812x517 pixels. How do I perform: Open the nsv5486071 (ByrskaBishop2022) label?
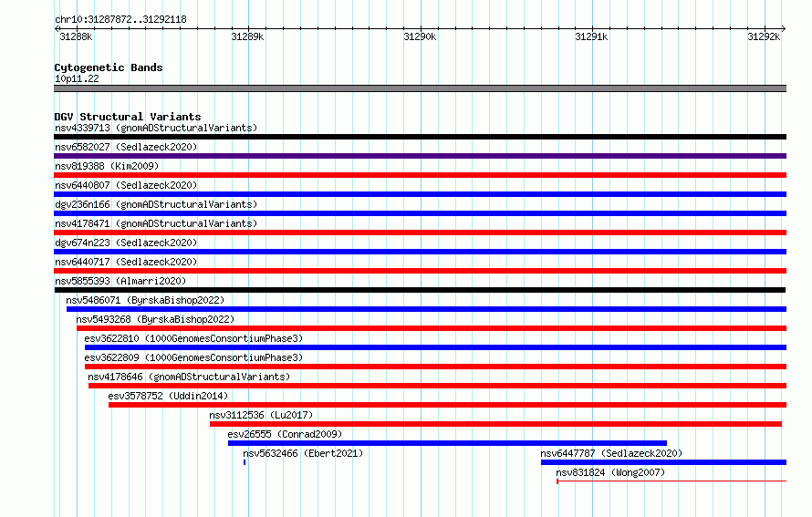click(145, 300)
